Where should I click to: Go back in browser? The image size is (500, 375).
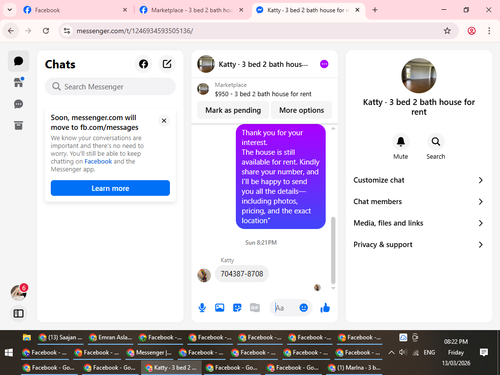11,31
